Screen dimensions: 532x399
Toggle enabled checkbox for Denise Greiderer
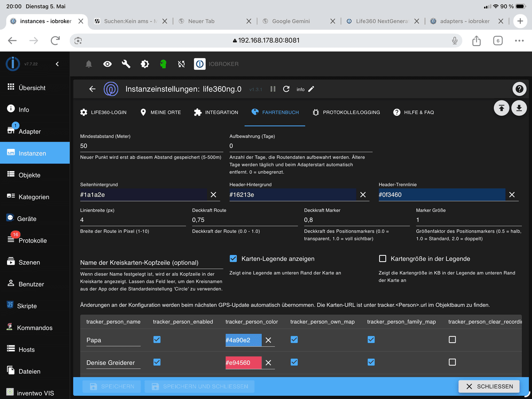tap(157, 362)
